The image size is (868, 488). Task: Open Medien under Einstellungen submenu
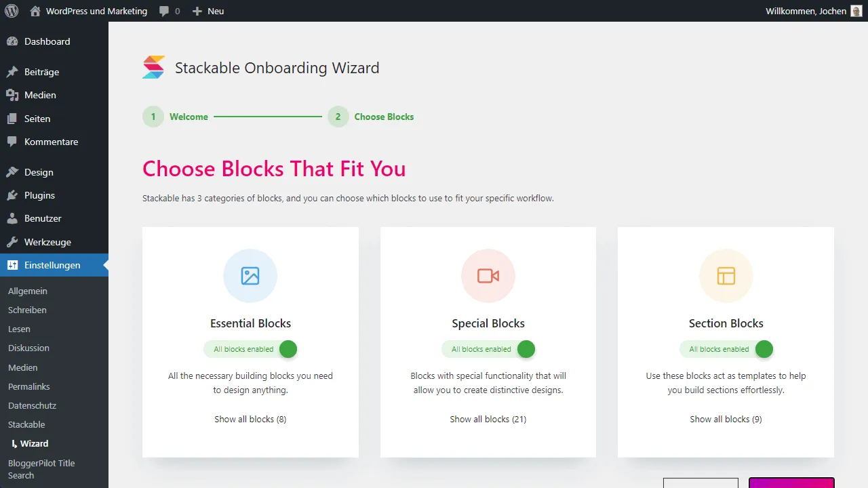(x=23, y=367)
